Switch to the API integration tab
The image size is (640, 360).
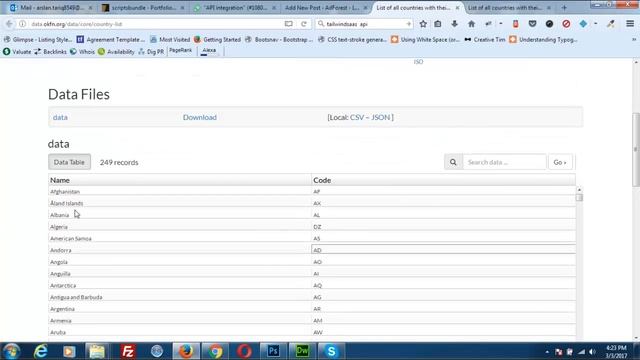tap(235, 7)
